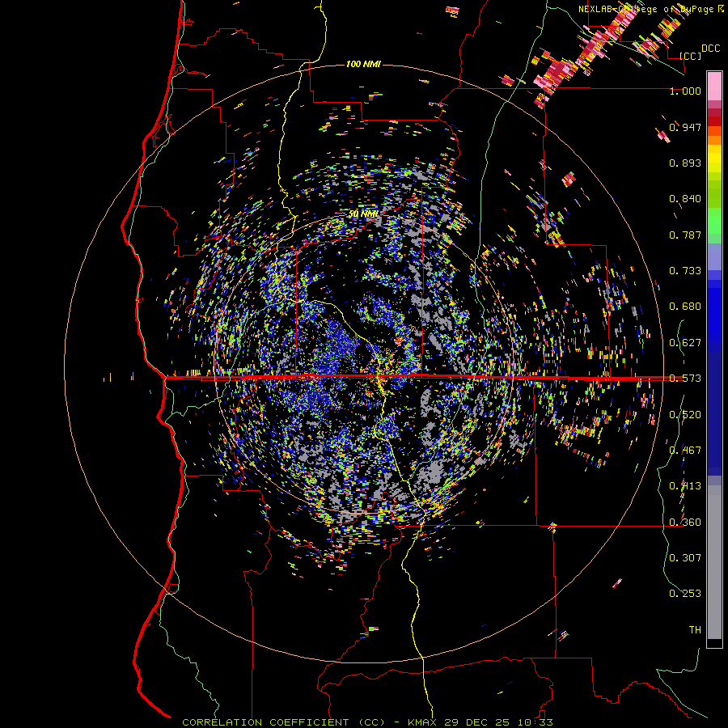Click the 0.360 scale value
Screen dimensions: 728x728
685,523
